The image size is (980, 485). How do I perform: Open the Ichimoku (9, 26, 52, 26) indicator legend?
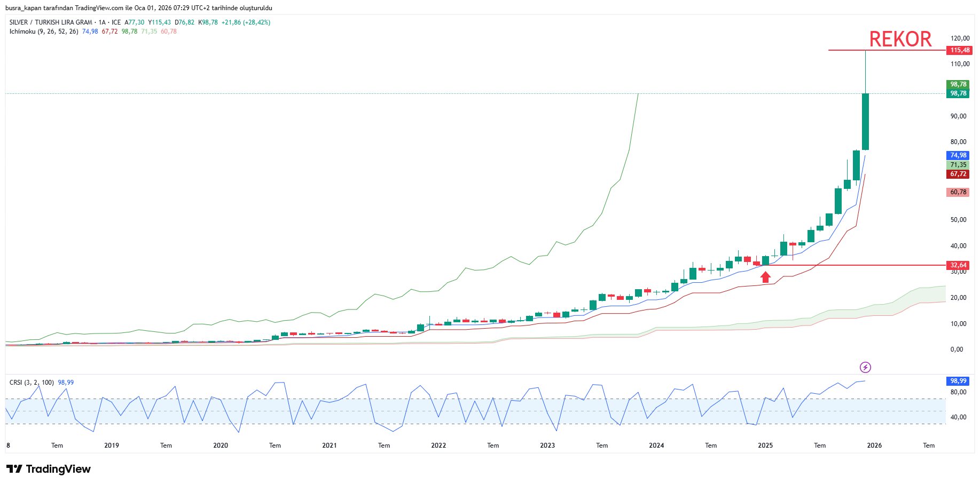(x=44, y=31)
